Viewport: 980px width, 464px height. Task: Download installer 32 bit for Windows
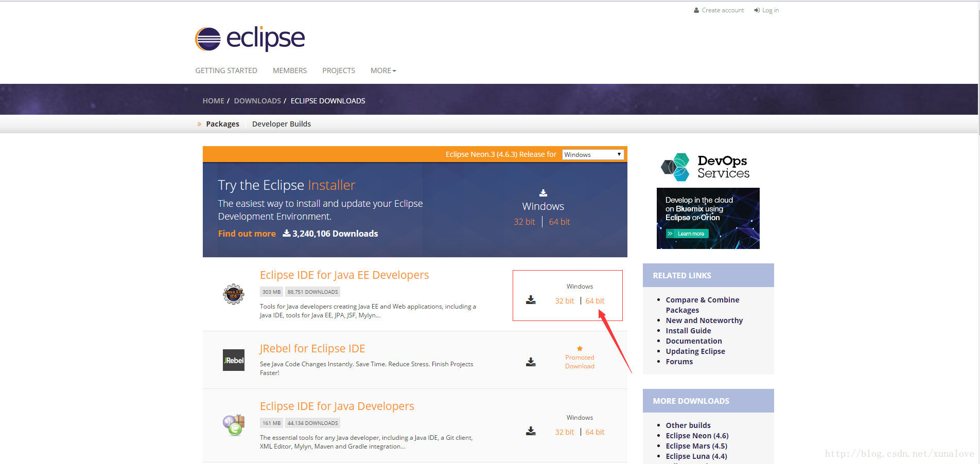tap(524, 222)
